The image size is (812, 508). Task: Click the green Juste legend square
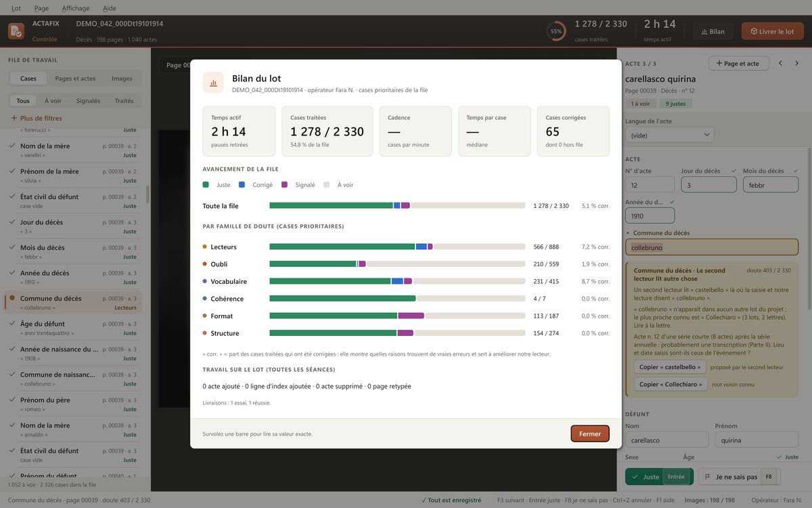[x=206, y=184]
